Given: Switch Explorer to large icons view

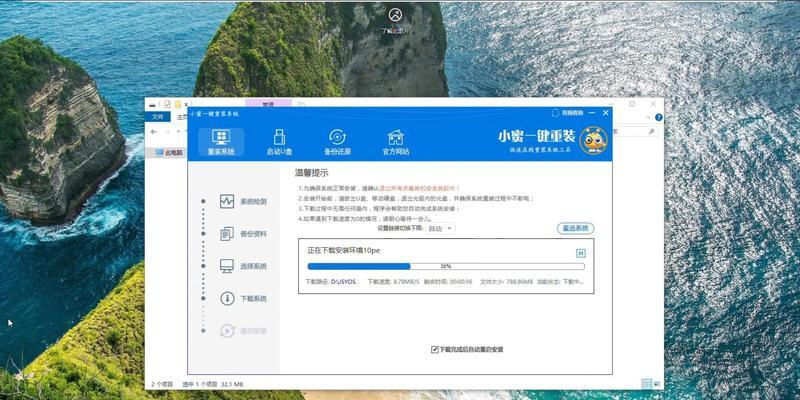Looking at the screenshot, I should point(657,384).
